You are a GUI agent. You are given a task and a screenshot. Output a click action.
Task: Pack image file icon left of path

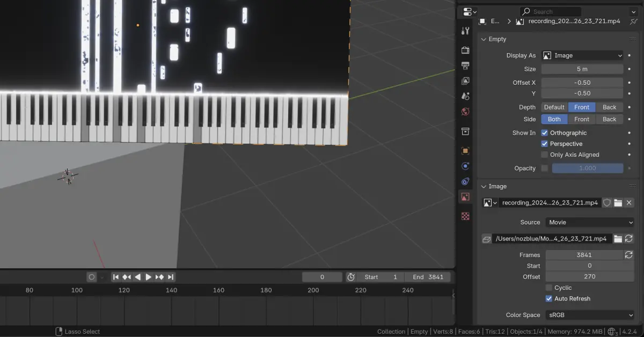click(x=486, y=239)
